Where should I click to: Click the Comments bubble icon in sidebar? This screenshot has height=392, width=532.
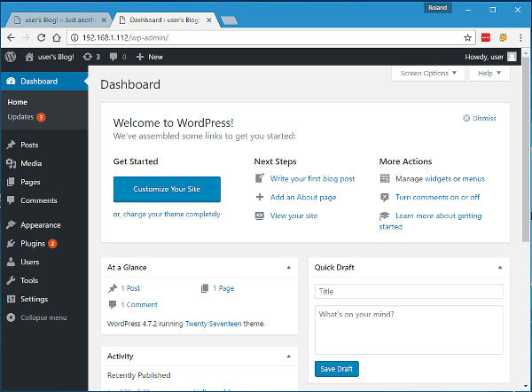tap(11, 200)
